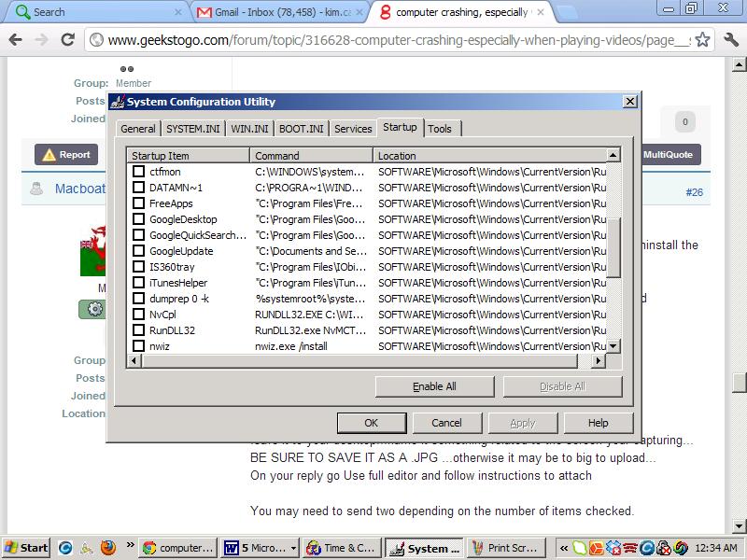The height and width of the screenshot is (560, 747).
Task: Open the Start menu
Action: (x=26, y=548)
